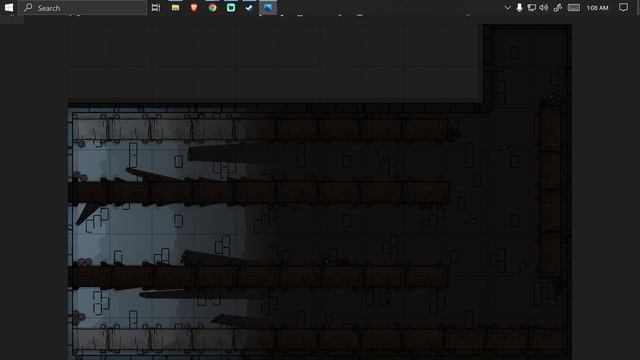This screenshot has height=360, width=640.
Task: Click the taskbar Search box
Action: [x=82, y=8]
